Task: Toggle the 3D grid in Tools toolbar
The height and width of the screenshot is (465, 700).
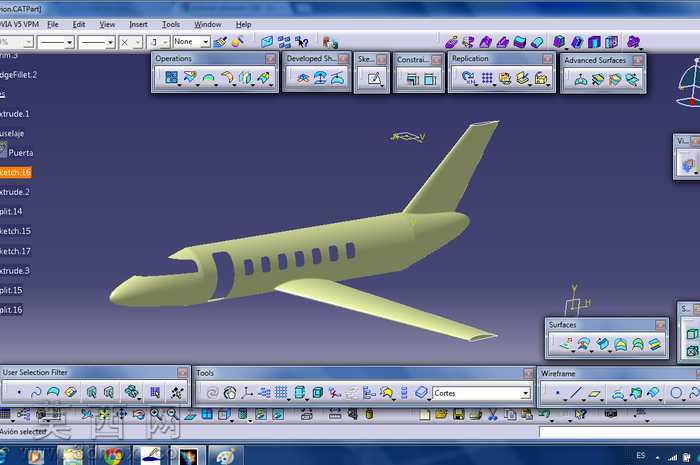Action: tap(281, 393)
